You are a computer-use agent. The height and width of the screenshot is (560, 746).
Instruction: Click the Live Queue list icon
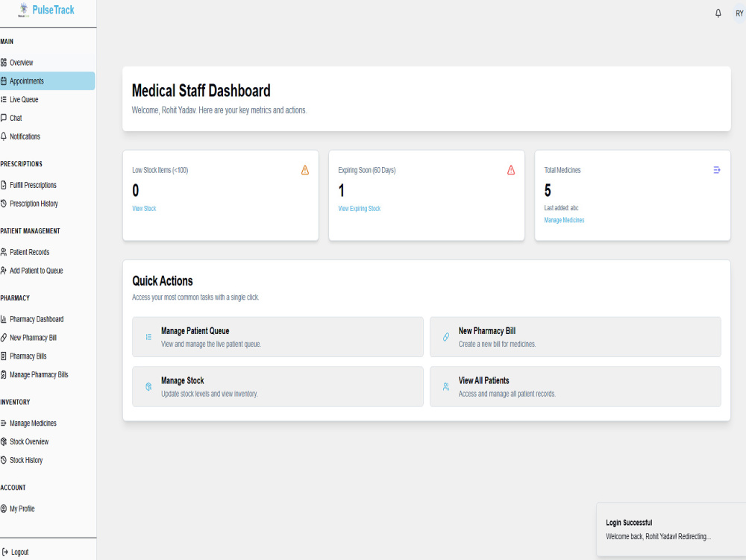pos(4,99)
